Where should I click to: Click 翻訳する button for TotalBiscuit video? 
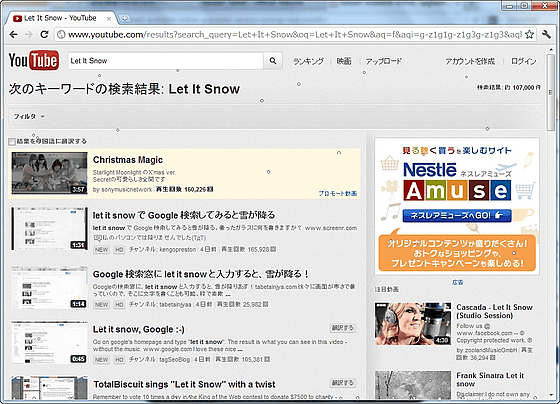point(342,383)
